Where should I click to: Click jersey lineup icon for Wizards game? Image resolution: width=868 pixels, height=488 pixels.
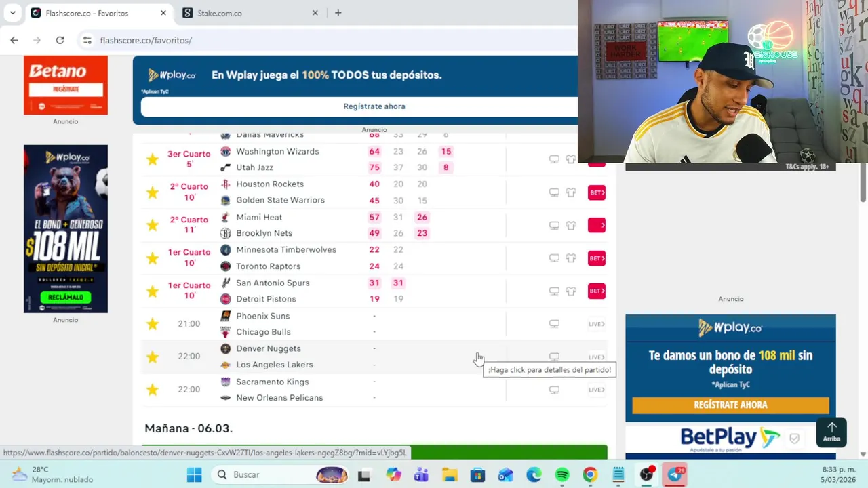tap(571, 159)
